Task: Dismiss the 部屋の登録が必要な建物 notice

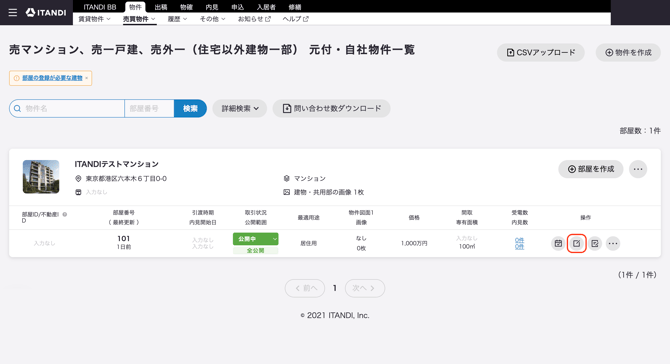Action: (x=86, y=78)
